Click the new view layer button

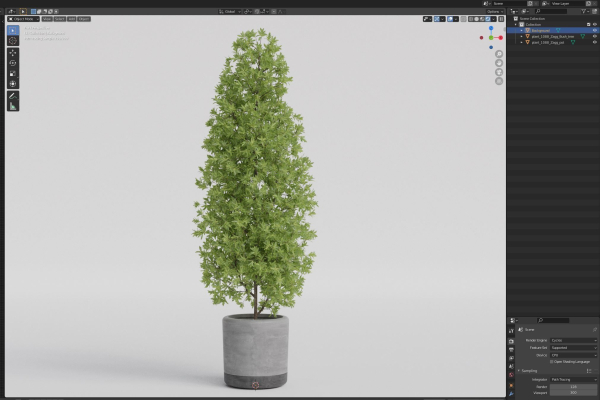tap(589, 3)
